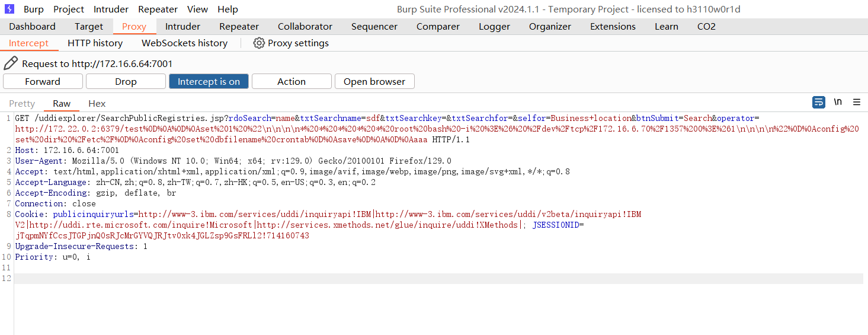This screenshot has width=868, height=335.
Task: Click the Upgrade-Insecure-Requests header line
Action: tap(81, 246)
